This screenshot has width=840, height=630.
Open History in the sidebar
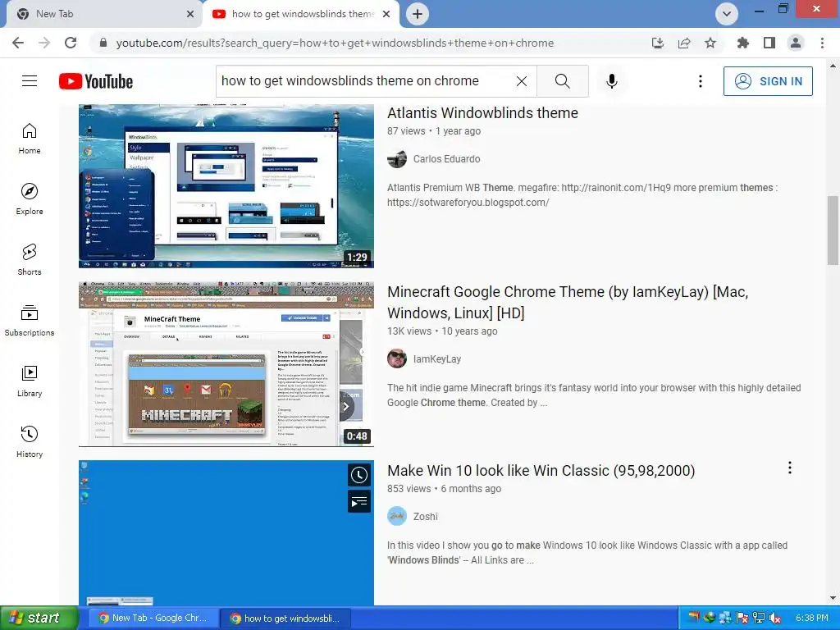(30, 441)
